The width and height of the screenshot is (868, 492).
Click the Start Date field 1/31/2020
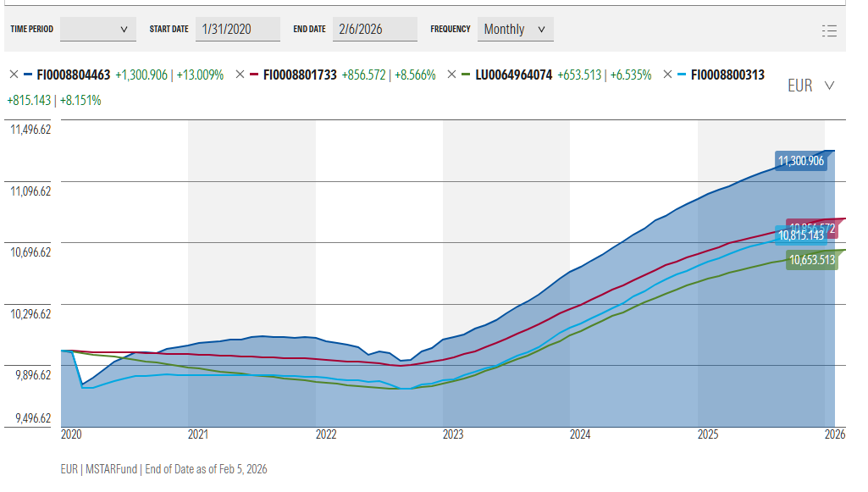coord(237,29)
